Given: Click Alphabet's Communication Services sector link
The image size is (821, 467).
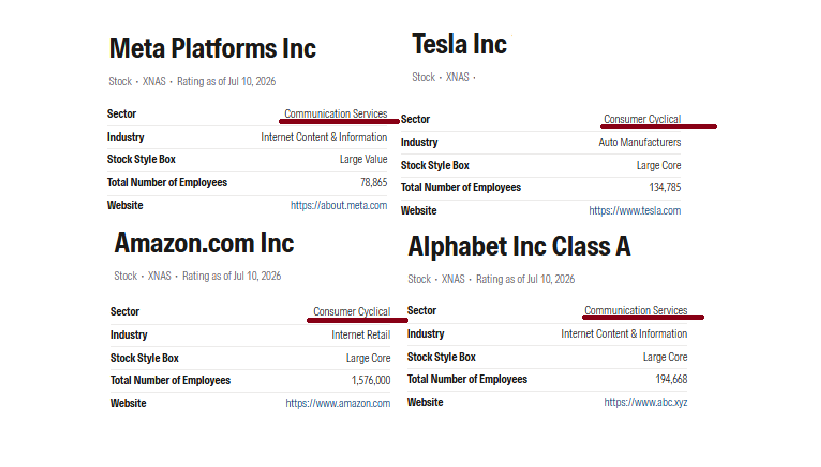Looking at the screenshot, I should 636,310.
